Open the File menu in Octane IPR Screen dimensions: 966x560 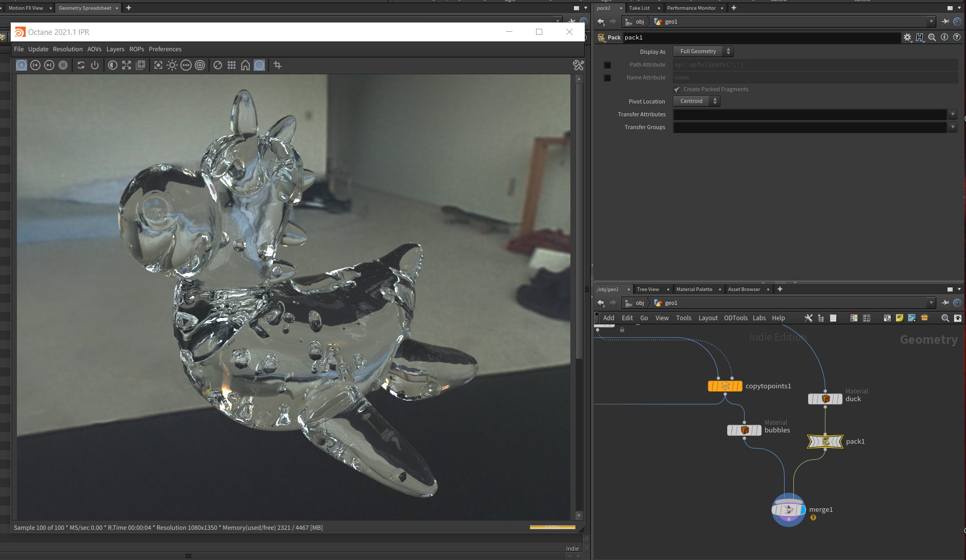(x=19, y=49)
